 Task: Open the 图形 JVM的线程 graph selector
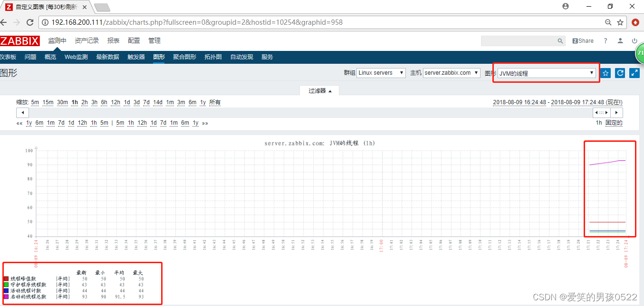tap(545, 73)
